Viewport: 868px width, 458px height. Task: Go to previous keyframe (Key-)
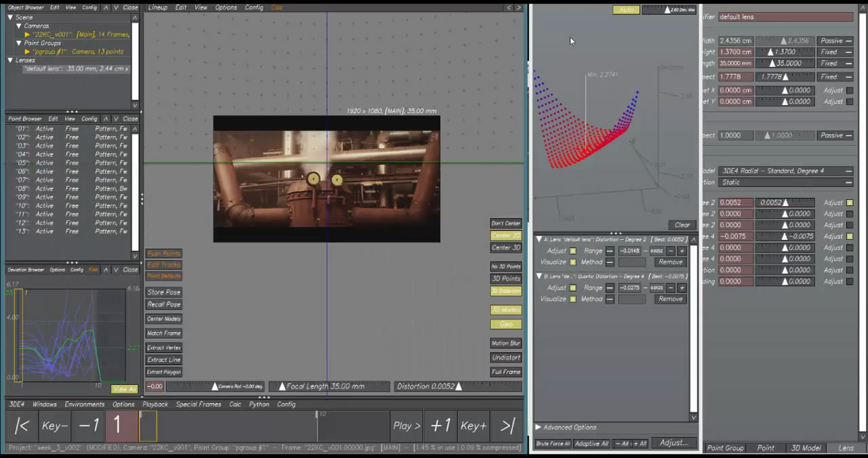54,426
